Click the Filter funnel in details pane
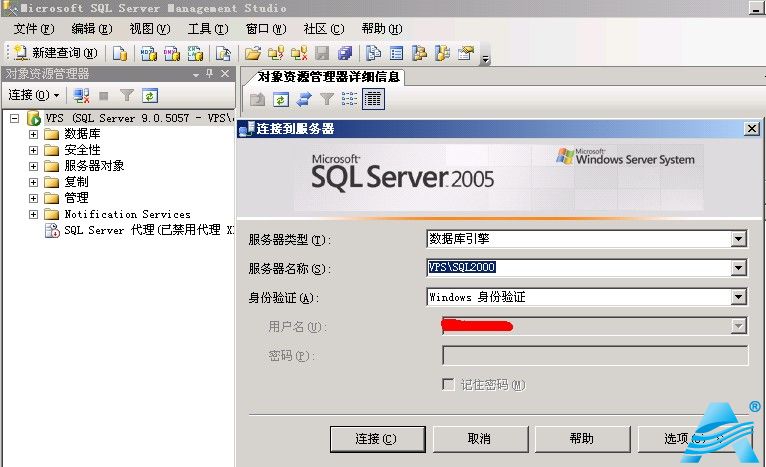This screenshot has height=467, width=766. tap(326, 99)
